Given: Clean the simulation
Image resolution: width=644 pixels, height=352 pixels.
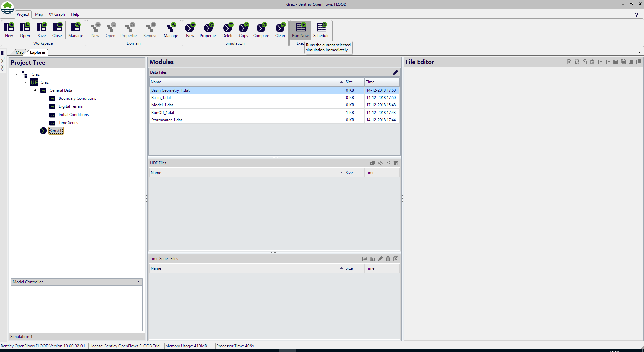Looking at the screenshot, I should (x=280, y=30).
